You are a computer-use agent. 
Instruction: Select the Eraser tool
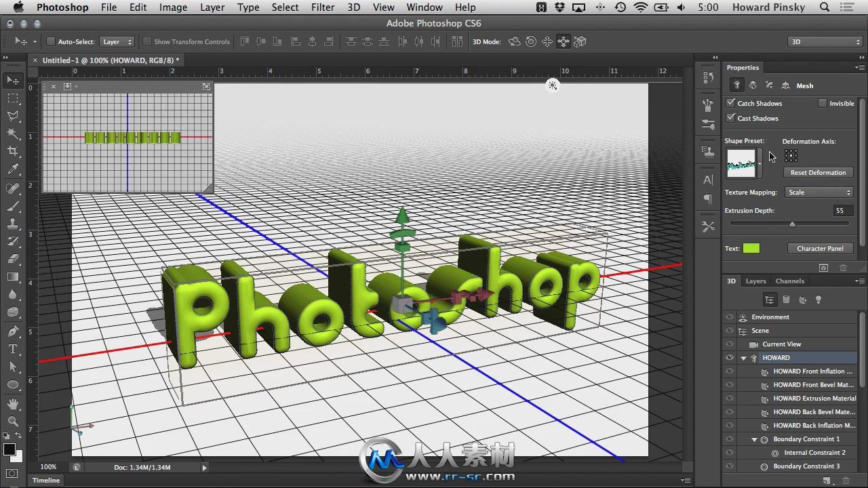(13, 259)
